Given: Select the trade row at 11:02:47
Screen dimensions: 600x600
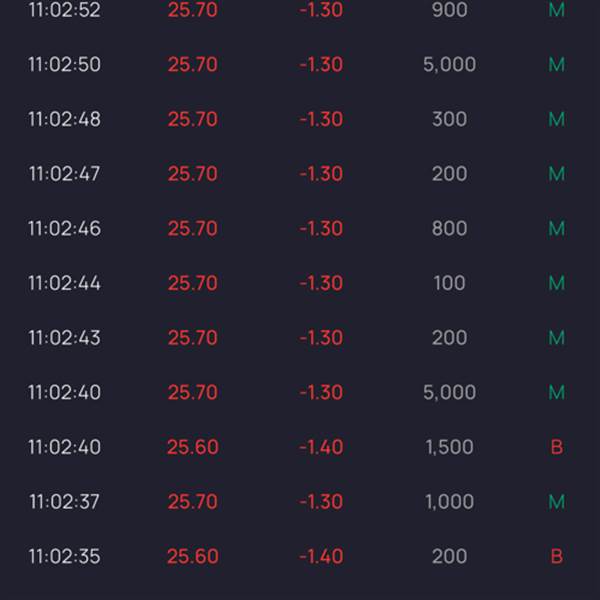Looking at the screenshot, I should click(300, 174).
